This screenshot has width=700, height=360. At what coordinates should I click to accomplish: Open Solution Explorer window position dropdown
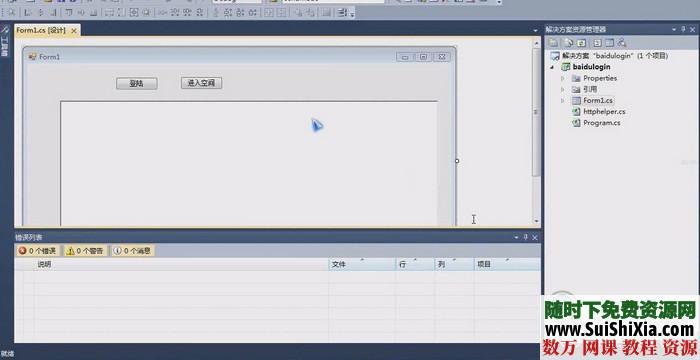(674, 29)
